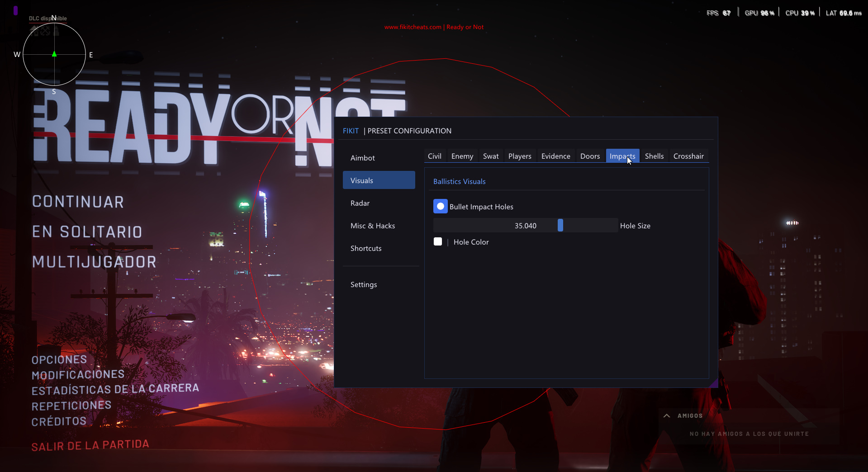Open the Hole Color picker swatch
The width and height of the screenshot is (868, 472).
437,241
